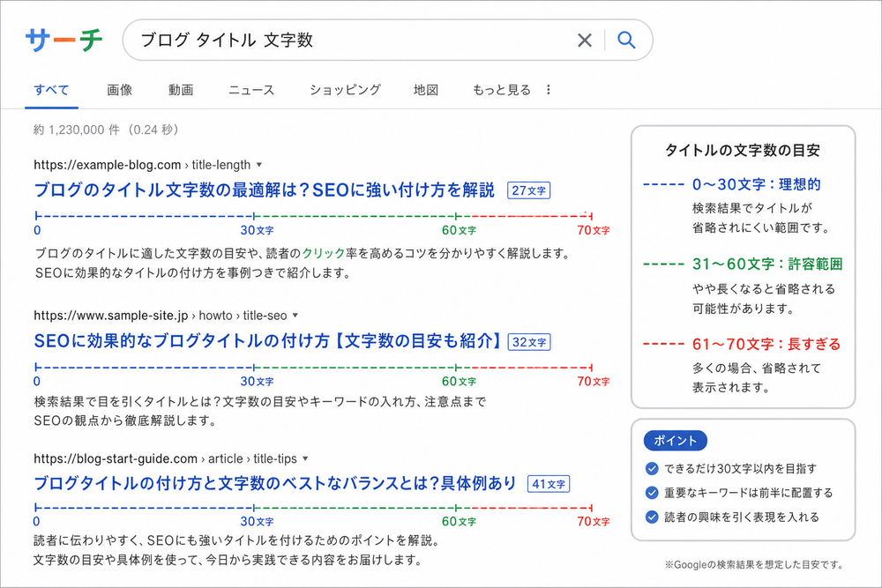Click the 70文字 mark under the third result

[593, 521]
